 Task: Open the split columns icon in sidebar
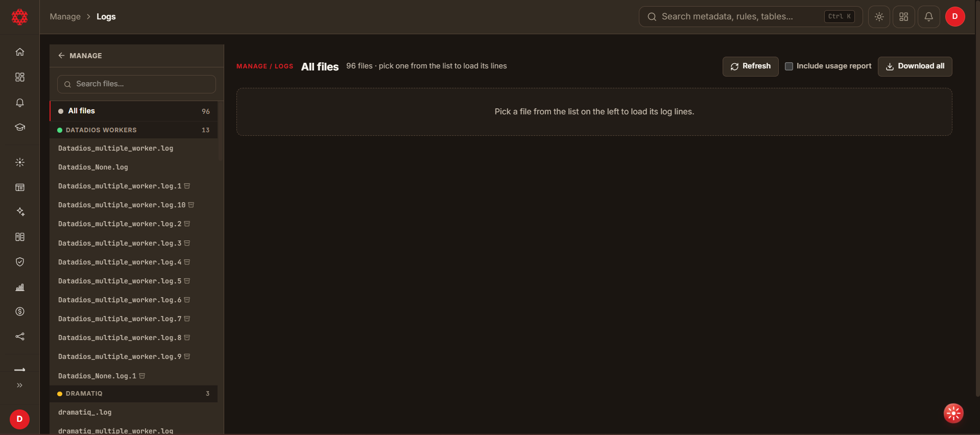tap(20, 237)
